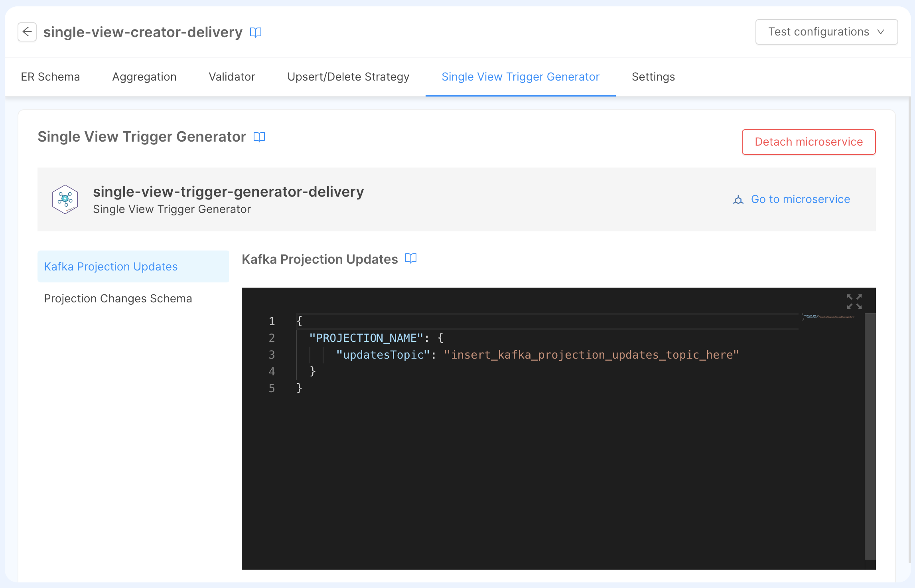This screenshot has height=588, width=915.
Task: Select Kafka Projection Updates side menu item
Action: 111,266
